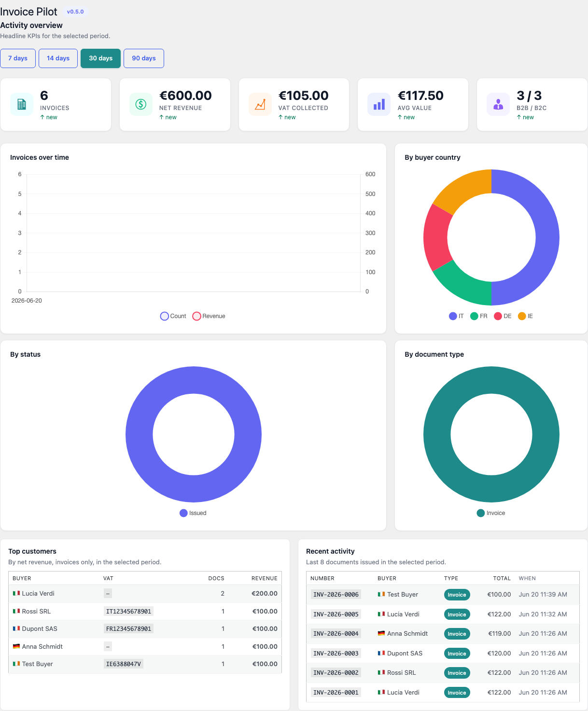
Task: Click the IT12345678901 VAT number
Action: [x=128, y=612]
